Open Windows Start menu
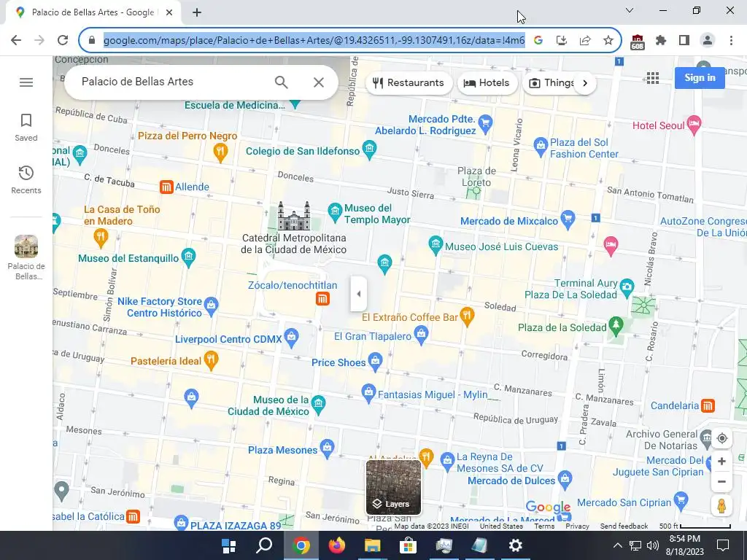747x560 pixels. click(228, 545)
